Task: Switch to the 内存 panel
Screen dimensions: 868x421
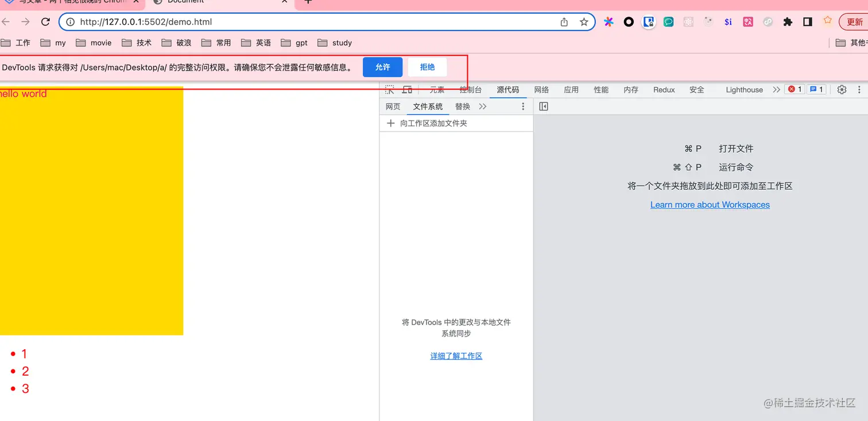Action: pyautogui.click(x=631, y=90)
